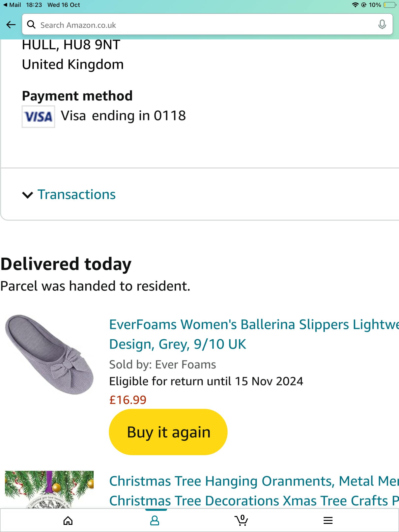This screenshot has width=399, height=532.
Task: Tap the back arrow beside search bar
Action: pos(11,24)
